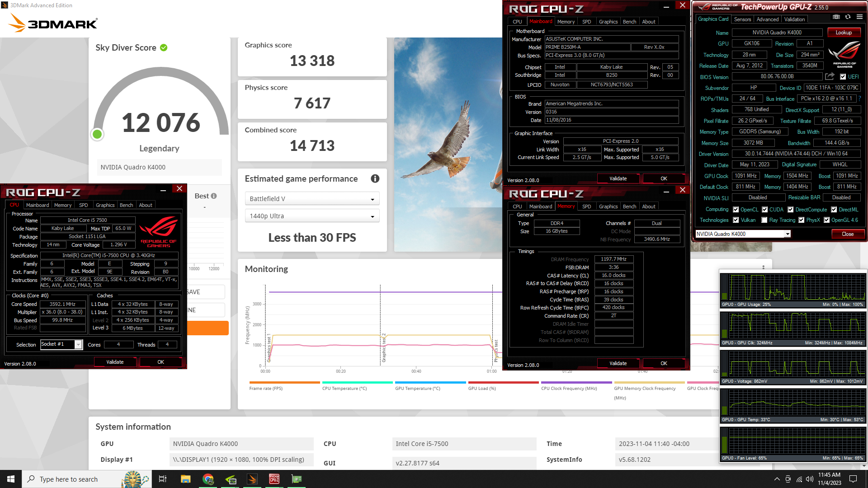Minimize the ROG CPU-Z Mainboard window

click(x=666, y=6)
